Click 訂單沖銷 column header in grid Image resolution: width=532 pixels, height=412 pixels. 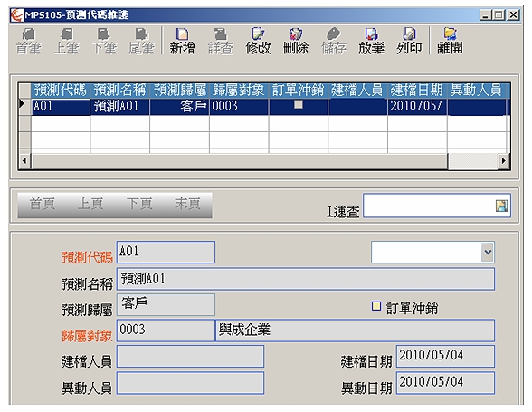click(x=299, y=91)
